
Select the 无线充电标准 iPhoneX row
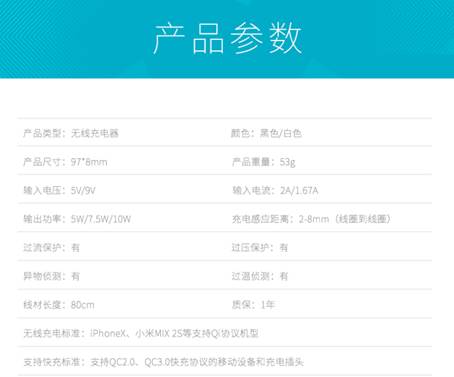(141, 333)
